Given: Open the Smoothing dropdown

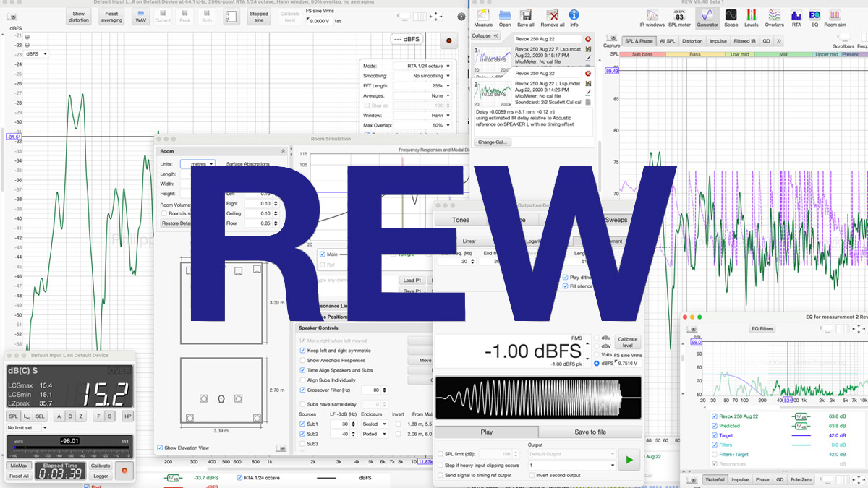Looking at the screenshot, I should [x=426, y=77].
